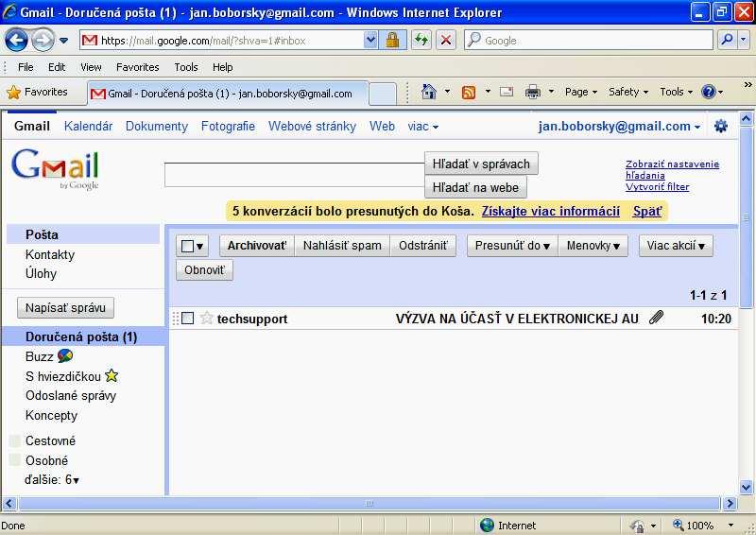This screenshot has width=756, height=535.
Task: Click the Nahlásiť spam button
Action: [x=342, y=246]
